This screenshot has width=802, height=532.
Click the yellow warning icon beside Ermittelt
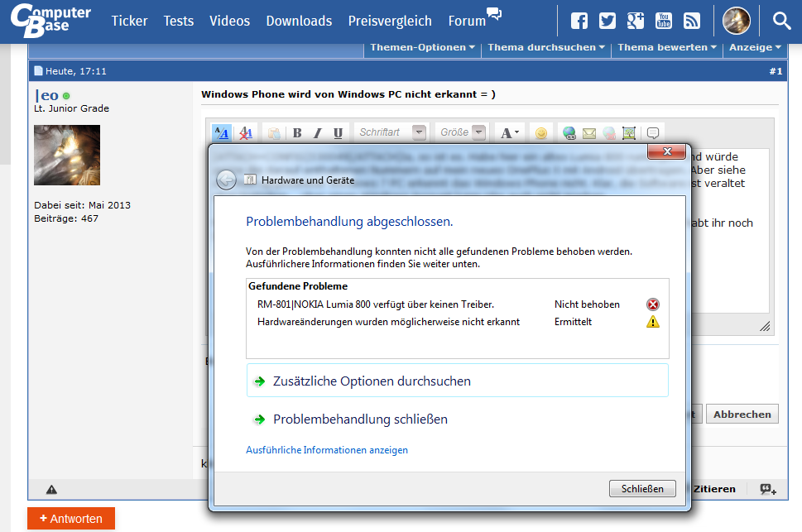click(x=653, y=322)
